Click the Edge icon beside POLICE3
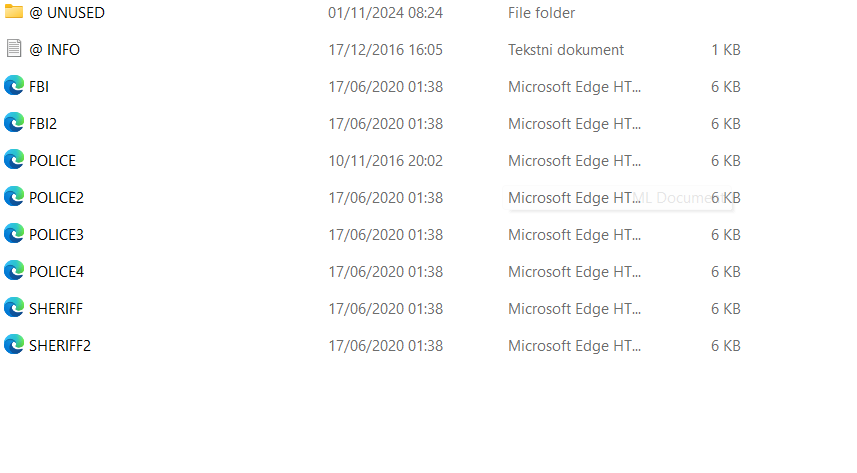Viewport: 857px width, 473px height. (x=14, y=234)
